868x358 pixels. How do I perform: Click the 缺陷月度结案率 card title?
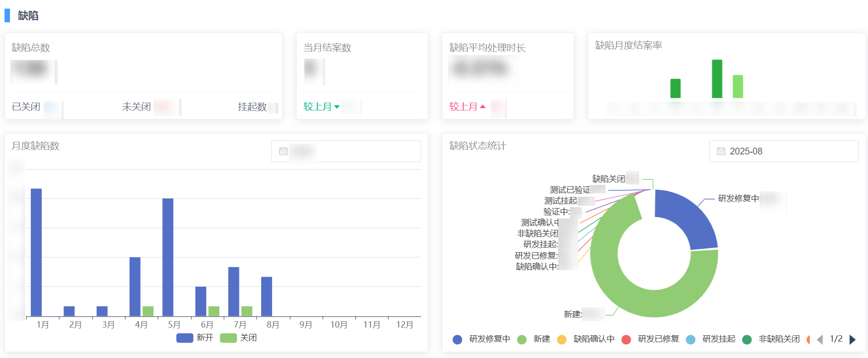(x=629, y=45)
